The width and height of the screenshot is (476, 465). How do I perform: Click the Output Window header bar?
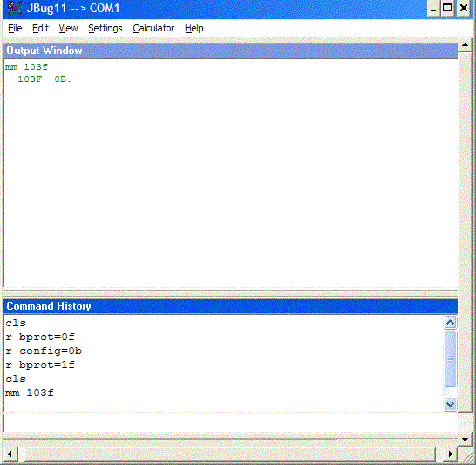click(230, 51)
